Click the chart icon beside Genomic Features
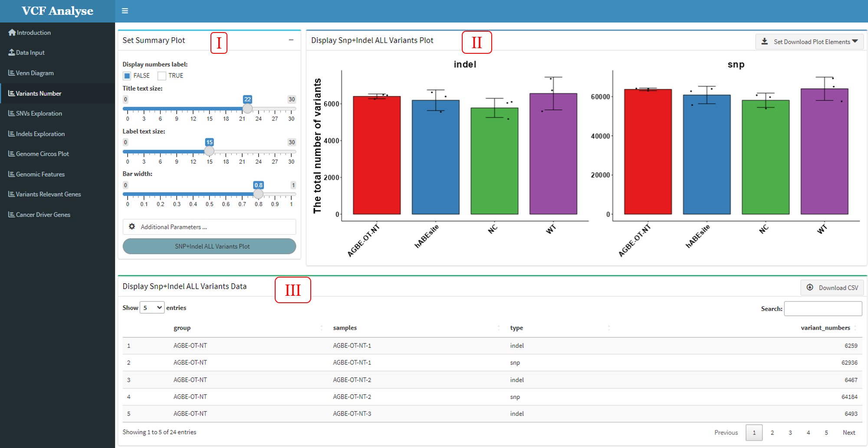This screenshot has height=448, width=868. coord(12,174)
